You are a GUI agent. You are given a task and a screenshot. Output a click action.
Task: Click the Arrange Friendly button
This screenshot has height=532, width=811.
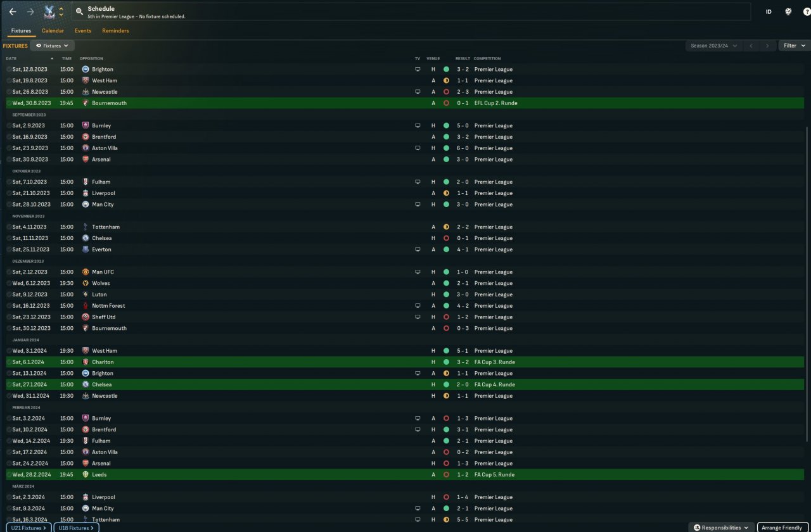pos(782,528)
